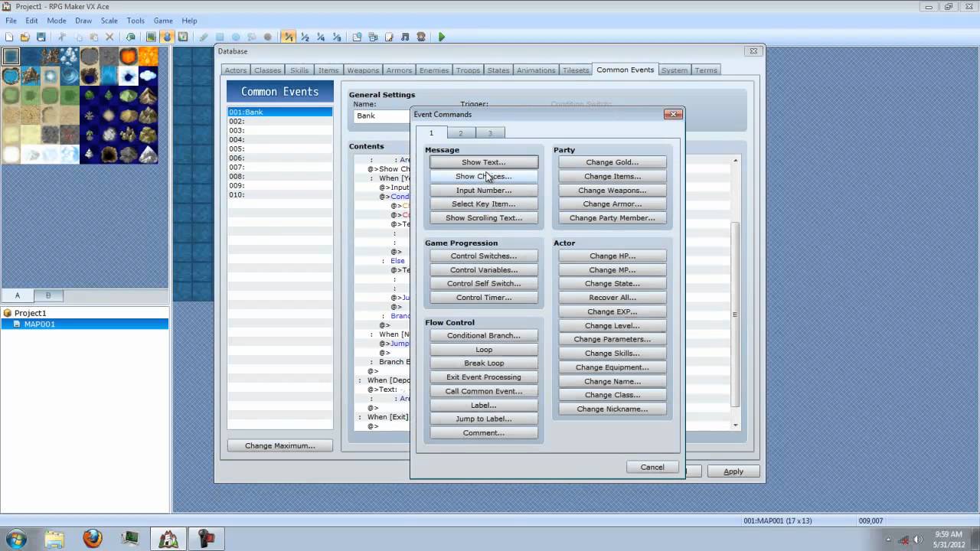Launch Firefox from the taskbar
Image resolution: width=980 pixels, height=551 pixels.
coord(93,539)
